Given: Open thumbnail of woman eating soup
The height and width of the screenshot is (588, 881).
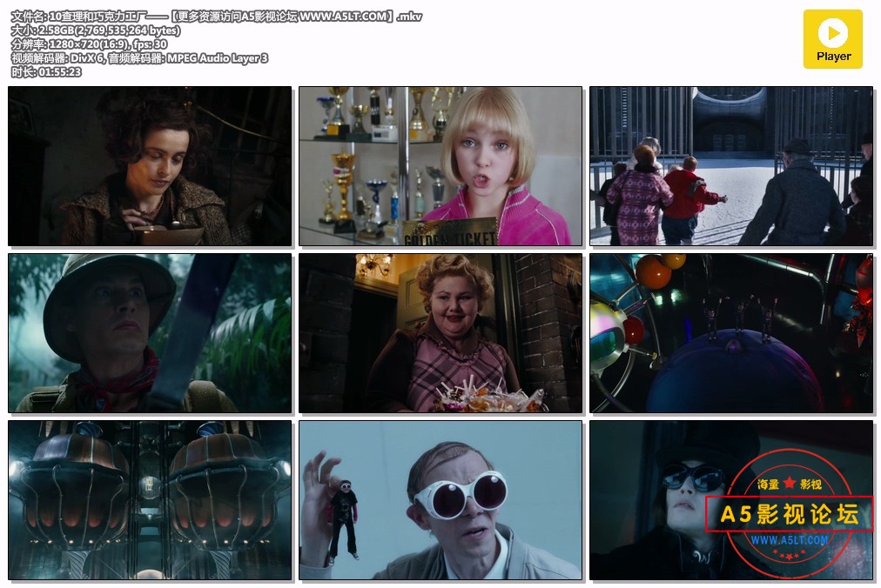Looking at the screenshot, I should pos(150,166).
